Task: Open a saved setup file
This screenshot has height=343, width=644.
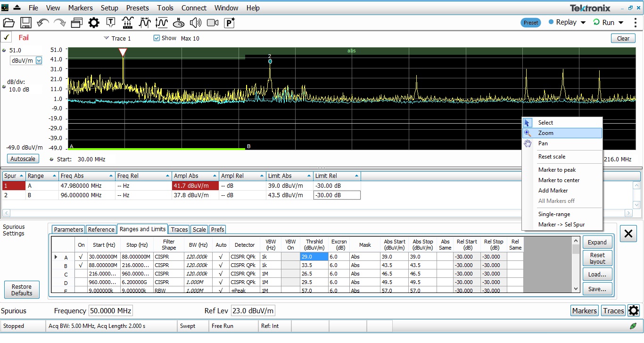Action: tap(9, 22)
